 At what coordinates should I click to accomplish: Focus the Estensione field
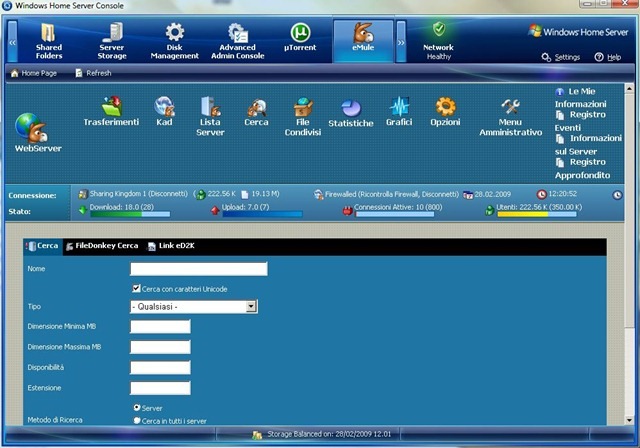coord(160,388)
